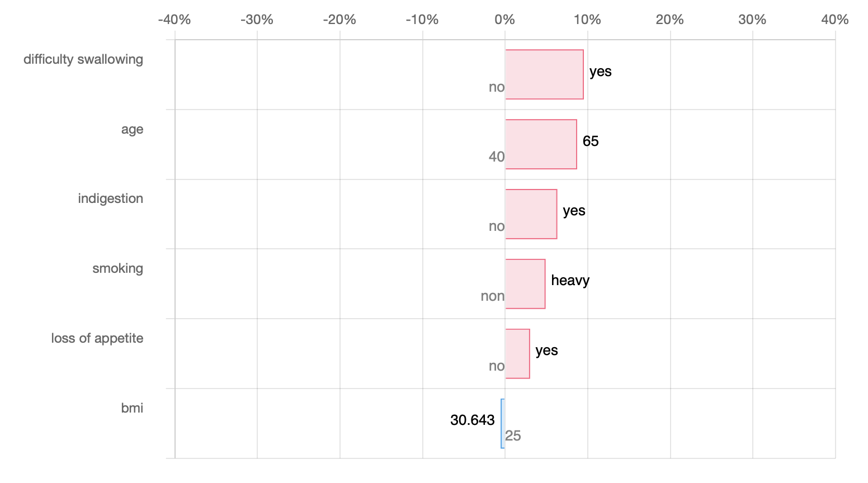
Task: Select the indigestion pink bar
Action: click(531, 214)
